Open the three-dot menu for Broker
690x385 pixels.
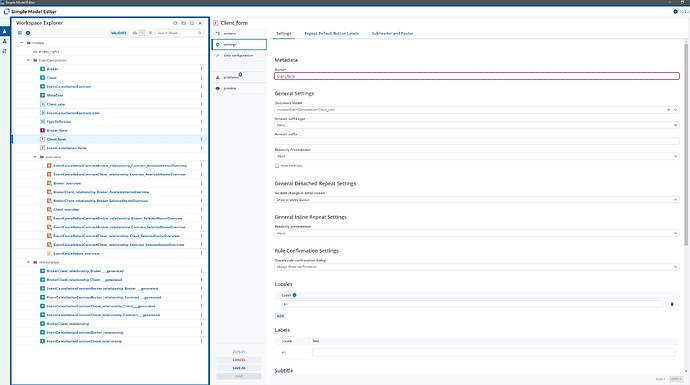[x=202, y=69]
